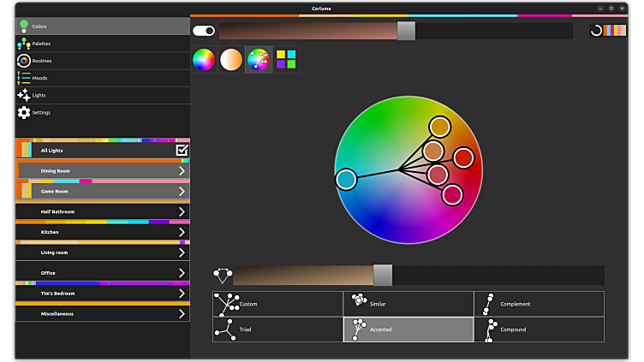The width and height of the screenshot is (644, 362).
Task: Open the Settings gear icon
Action: [x=24, y=112]
